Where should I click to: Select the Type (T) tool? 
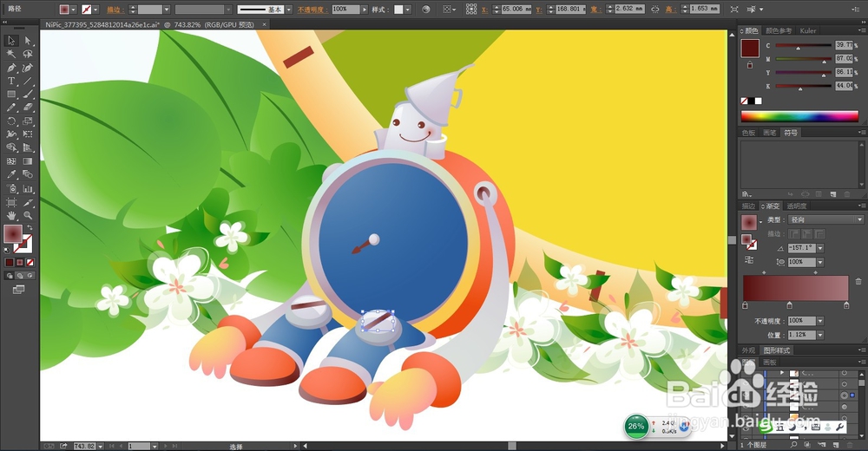[11, 81]
